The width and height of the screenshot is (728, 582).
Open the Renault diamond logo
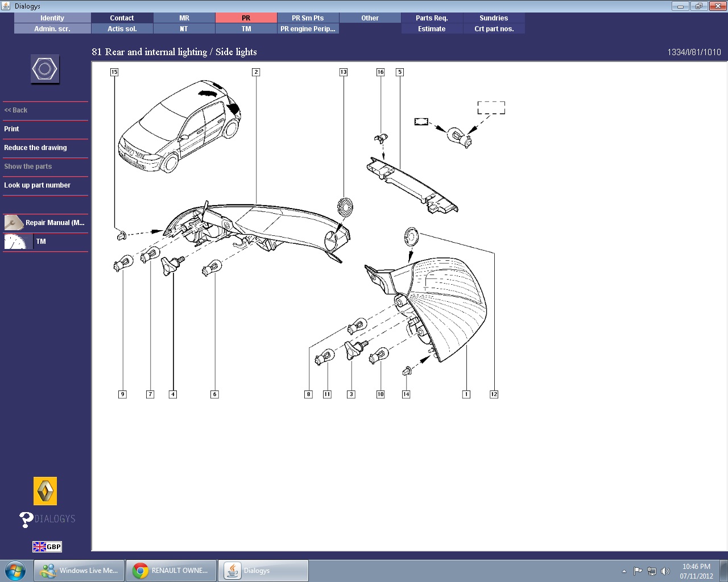pos(45,491)
